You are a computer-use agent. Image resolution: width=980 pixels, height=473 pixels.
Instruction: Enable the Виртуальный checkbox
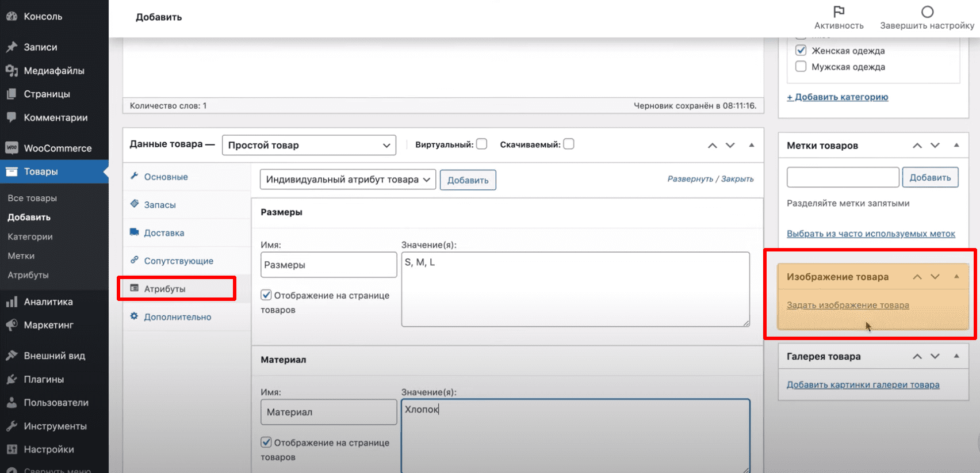coord(482,144)
